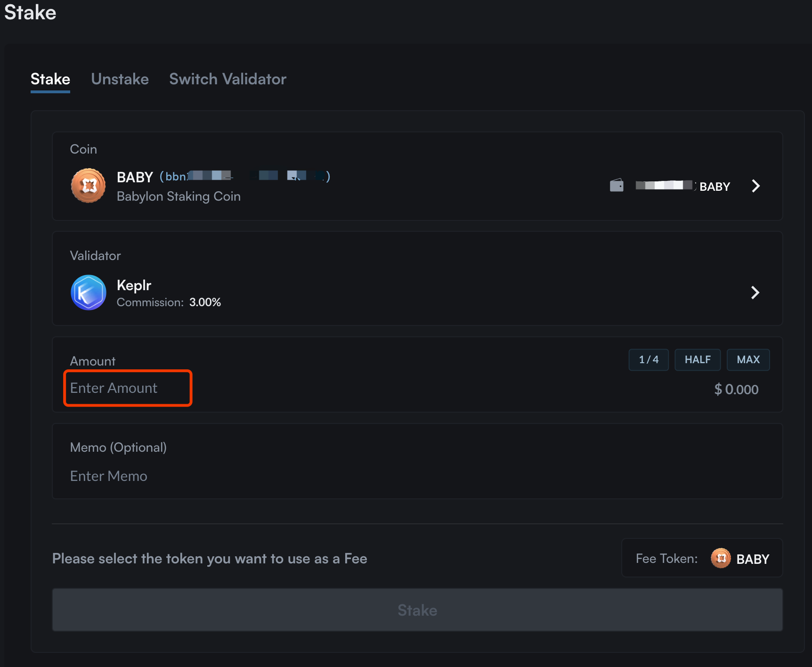Click the Keplr commission rate text

coord(169,302)
